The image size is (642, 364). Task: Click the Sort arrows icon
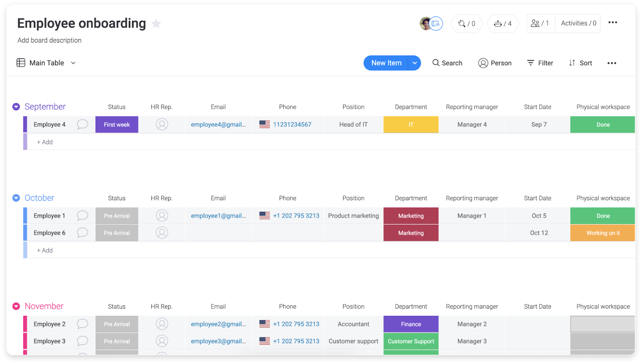(x=571, y=63)
